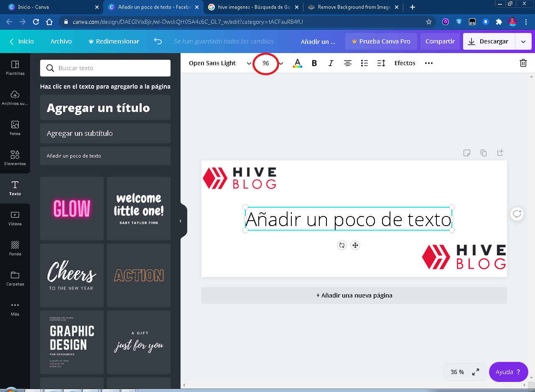Select the bottom-right Hive Blog logo
Screen dimensions: 535x392
tap(464, 257)
